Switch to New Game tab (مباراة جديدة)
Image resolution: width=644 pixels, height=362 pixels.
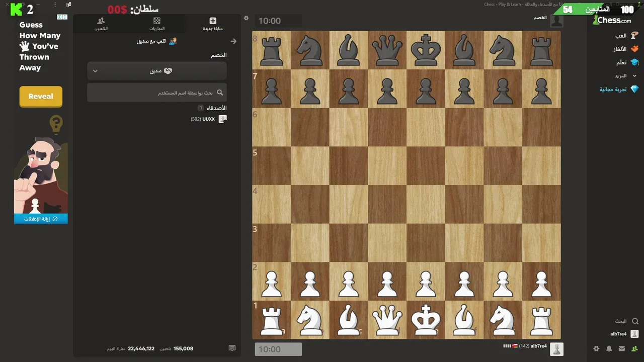tap(213, 24)
